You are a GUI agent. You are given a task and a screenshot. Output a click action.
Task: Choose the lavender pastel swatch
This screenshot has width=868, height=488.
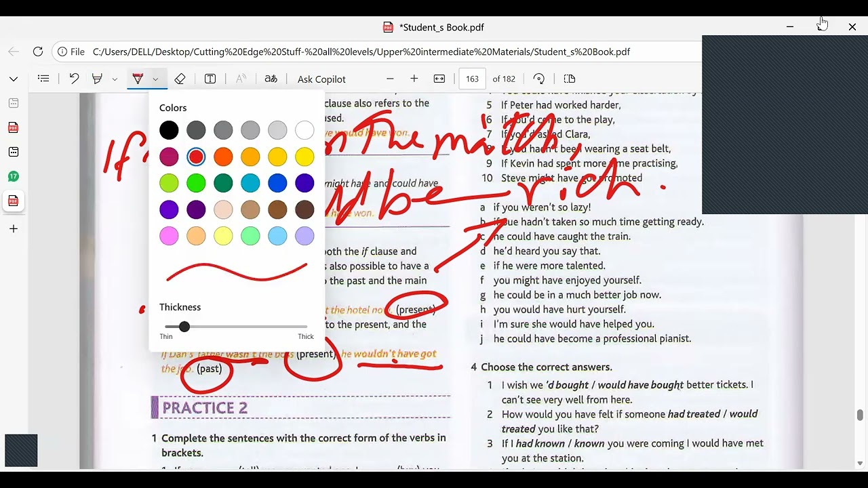tap(304, 236)
